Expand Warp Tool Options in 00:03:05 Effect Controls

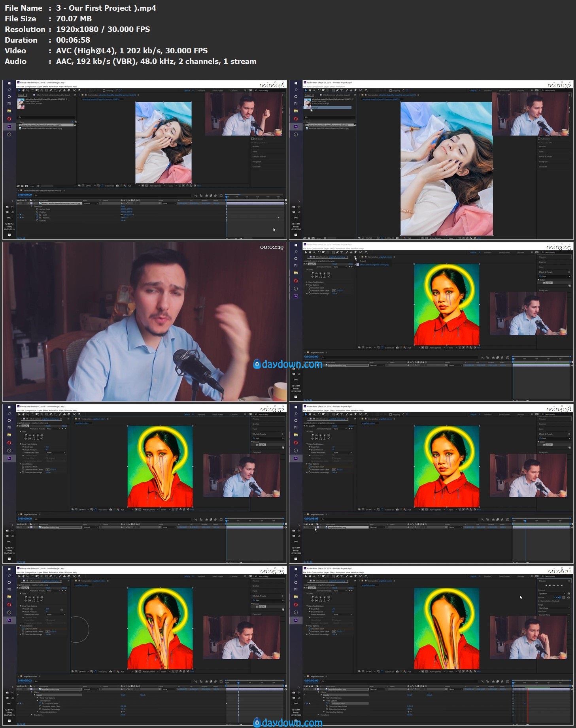(x=307, y=282)
